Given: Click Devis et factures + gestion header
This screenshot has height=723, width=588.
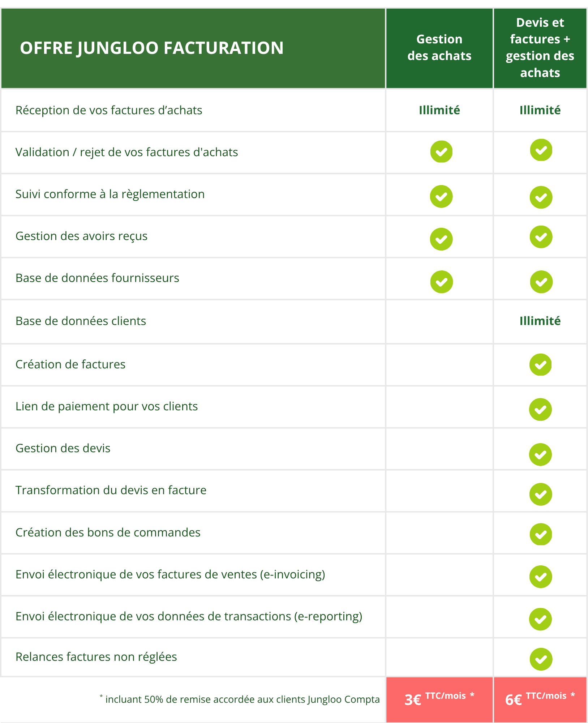Looking at the screenshot, I should pyautogui.click(x=540, y=48).
